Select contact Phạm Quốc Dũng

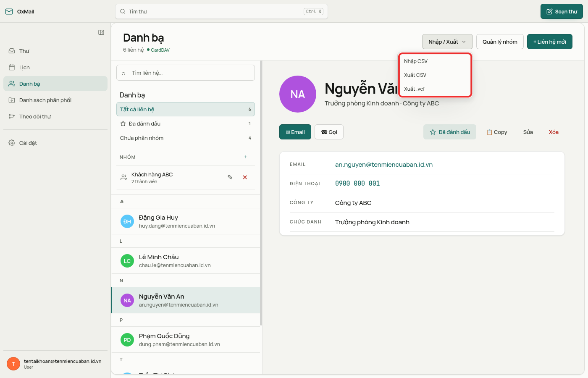[x=186, y=340]
